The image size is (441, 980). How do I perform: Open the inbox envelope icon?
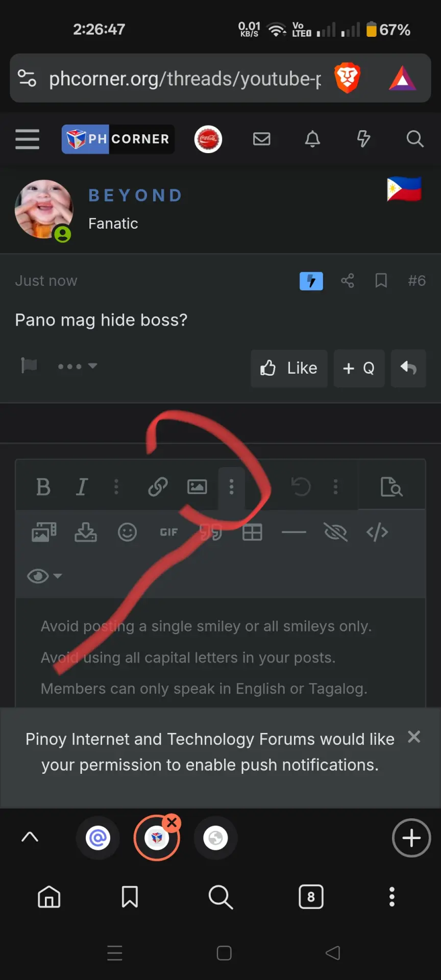click(262, 139)
